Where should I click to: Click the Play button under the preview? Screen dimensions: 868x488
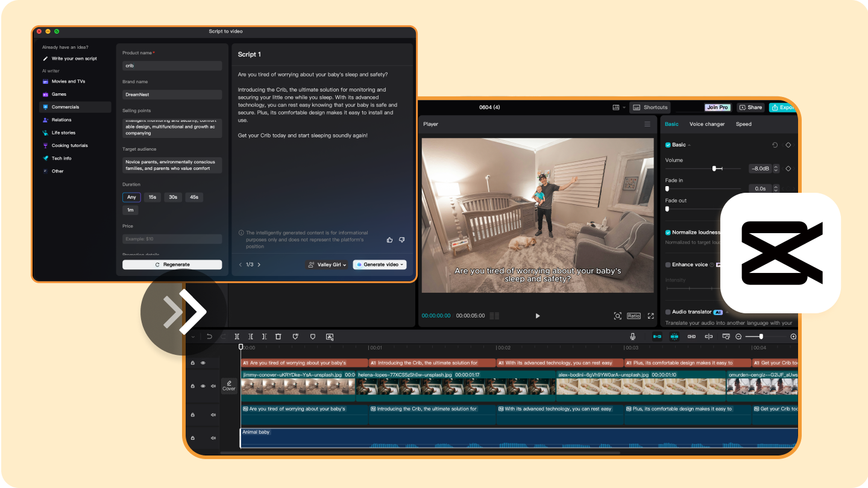(537, 316)
